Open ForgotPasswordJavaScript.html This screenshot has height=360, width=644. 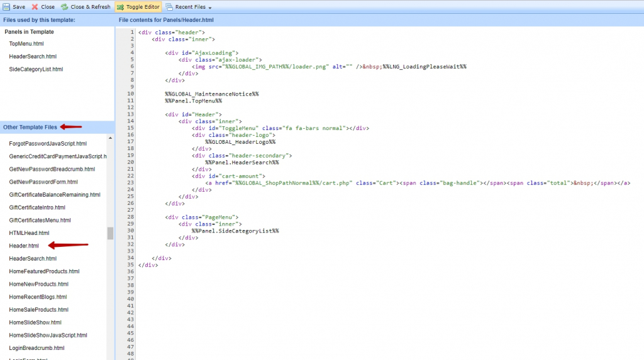(48, 144)
